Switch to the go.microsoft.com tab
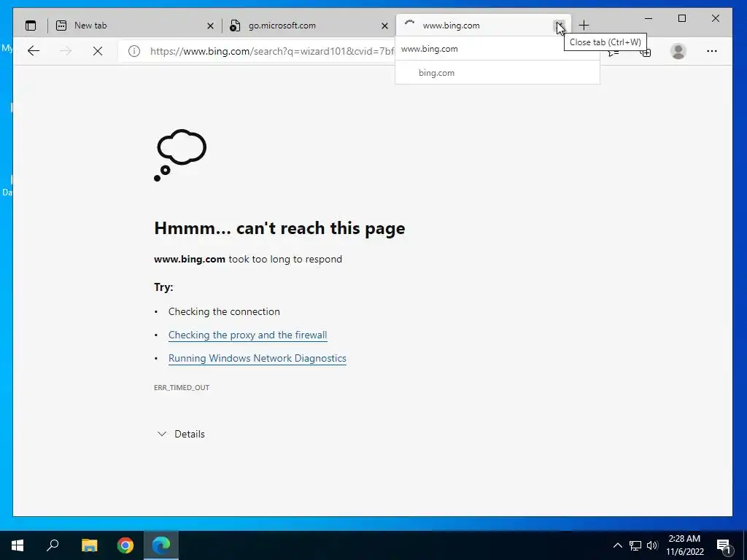Image resolution: width=747 pixels, height=560 pixels. 309,26
